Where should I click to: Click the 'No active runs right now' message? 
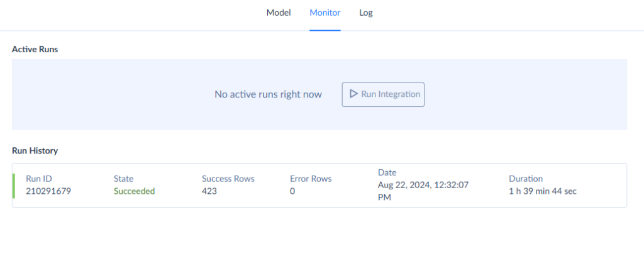click(x=268, y=94)
